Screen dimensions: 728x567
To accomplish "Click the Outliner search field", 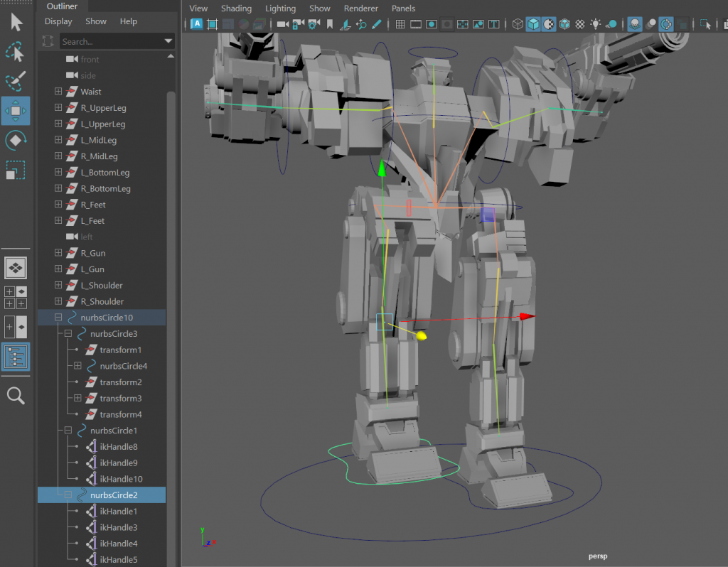I will pos(110,42).
